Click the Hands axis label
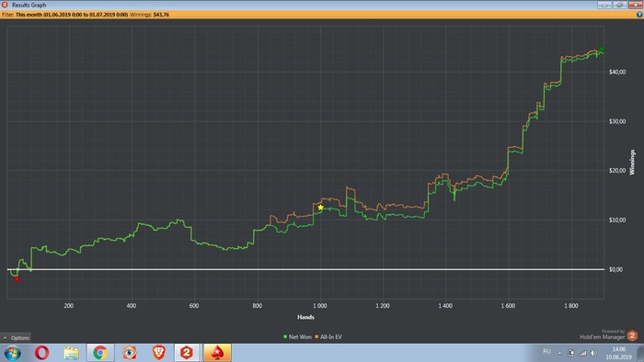The image size is (644, 362). pos(305,317)
